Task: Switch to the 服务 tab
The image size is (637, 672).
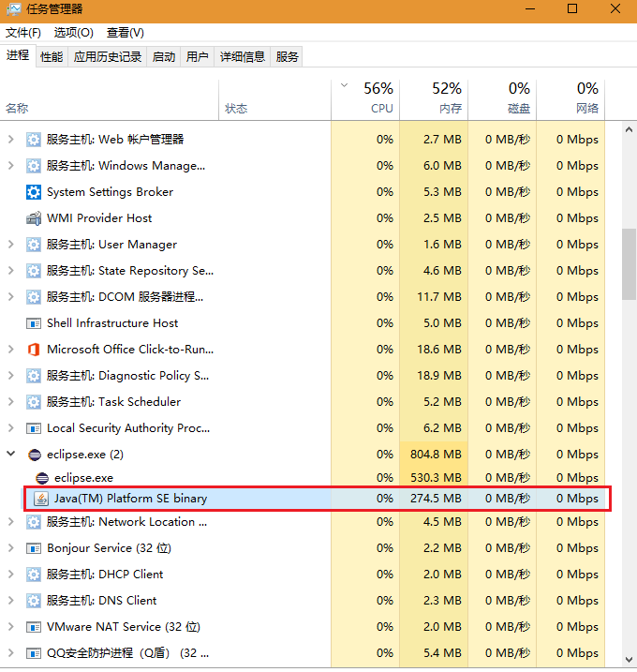Action: tap(287, 56)
